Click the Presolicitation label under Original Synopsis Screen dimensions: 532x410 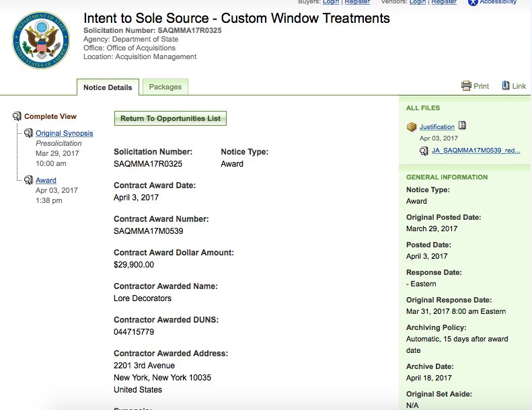pos(59,143)
